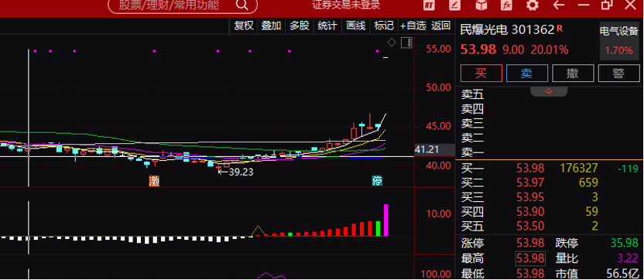This screenshot has width=644, height=280.
Task: Select the 多股 multi-stock tab
Action: pos(300,26)
